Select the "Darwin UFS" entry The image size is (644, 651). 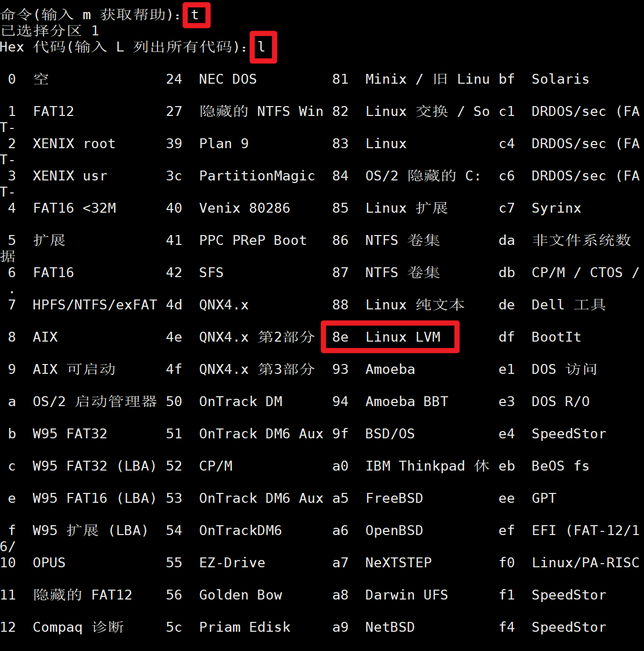point(407,595)
